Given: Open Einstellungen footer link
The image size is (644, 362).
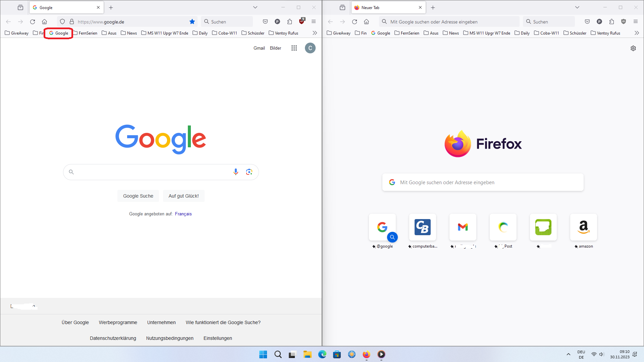Looking at the screenshot, I should pos(218,338).
